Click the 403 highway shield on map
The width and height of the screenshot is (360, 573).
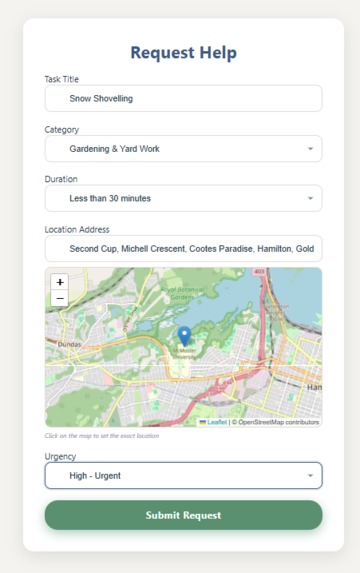(x=259, y=271)
